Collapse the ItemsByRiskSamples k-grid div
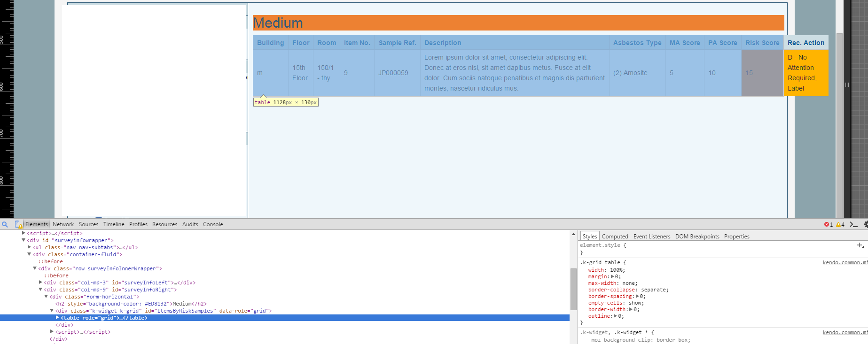The height and width of the screenshot is (344, 868). click(x=52, y=311)
